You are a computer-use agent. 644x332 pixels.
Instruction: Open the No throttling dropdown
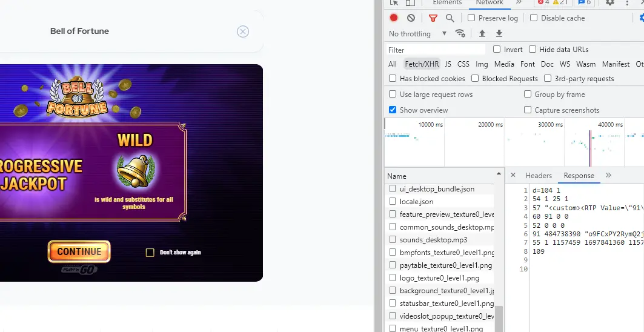pos(417,34)
